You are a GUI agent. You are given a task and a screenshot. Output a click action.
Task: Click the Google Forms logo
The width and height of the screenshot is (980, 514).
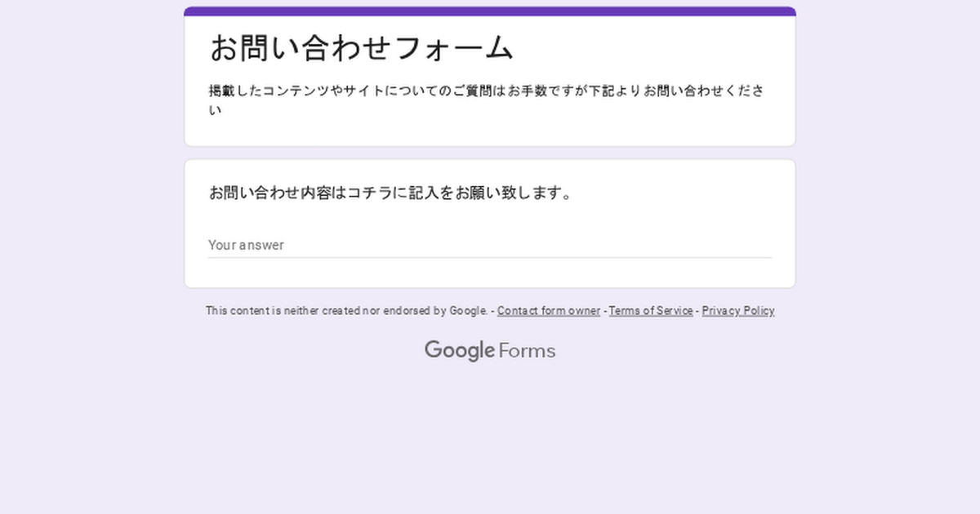490,351
